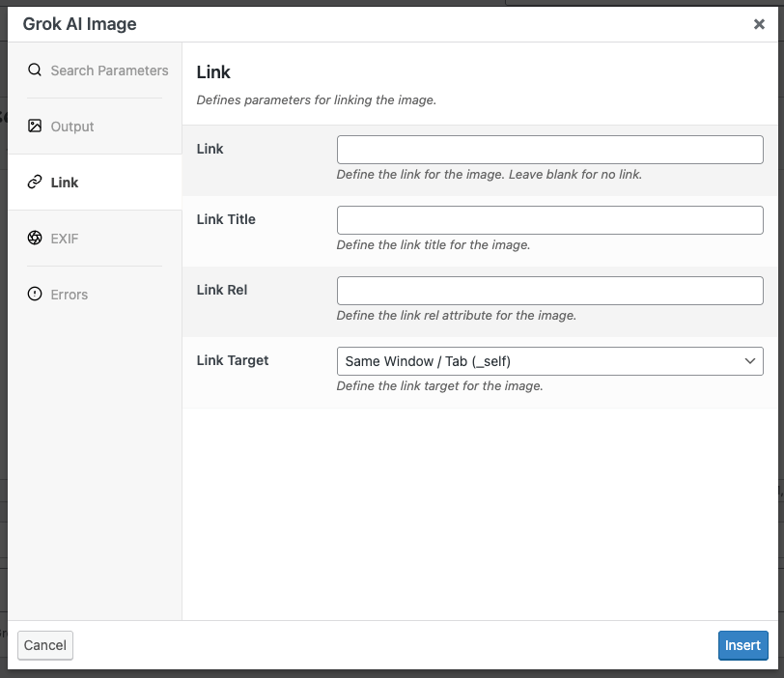
Task: Click the aperture icon beside EXIF
Action: pyautogui.click(x=35, y=239)
